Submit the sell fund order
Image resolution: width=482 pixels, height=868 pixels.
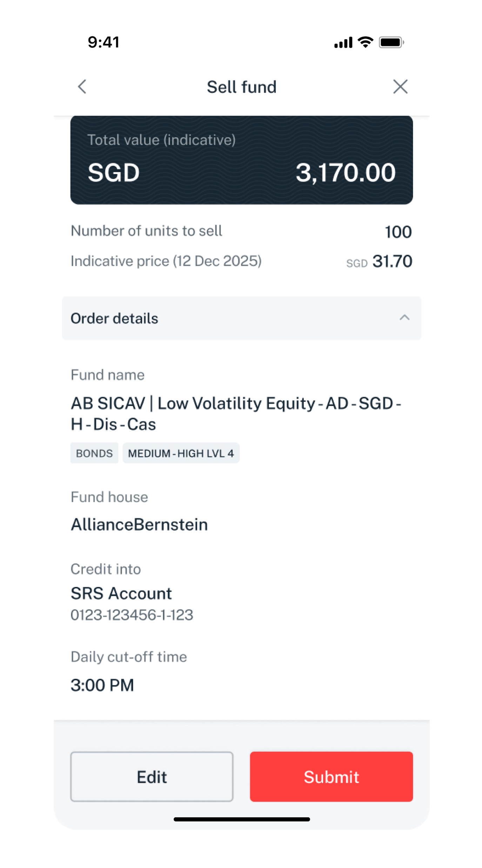[331, 776]
